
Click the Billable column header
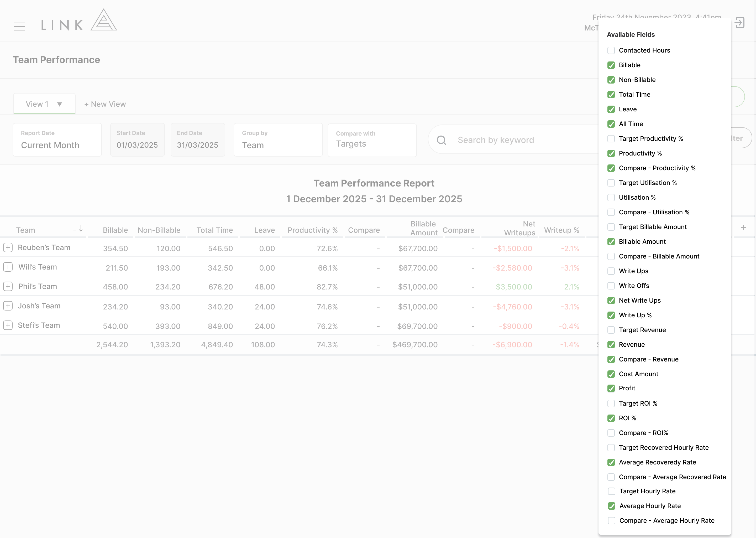(115, 230)
